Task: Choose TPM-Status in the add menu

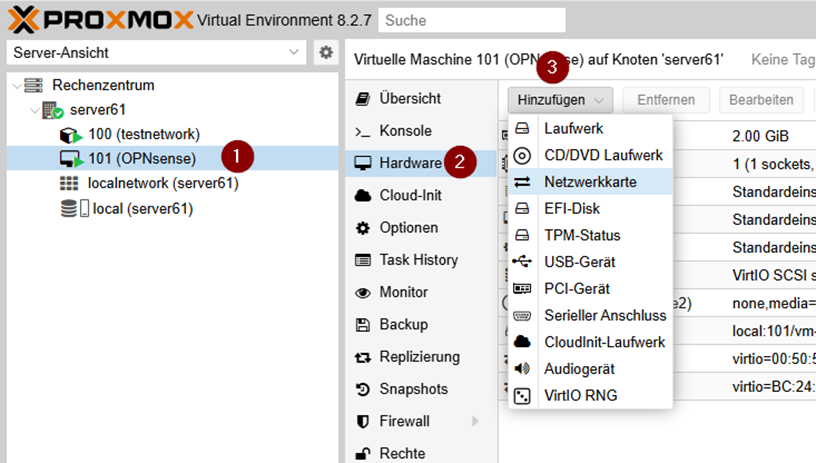Action: (x=590, y=235)
